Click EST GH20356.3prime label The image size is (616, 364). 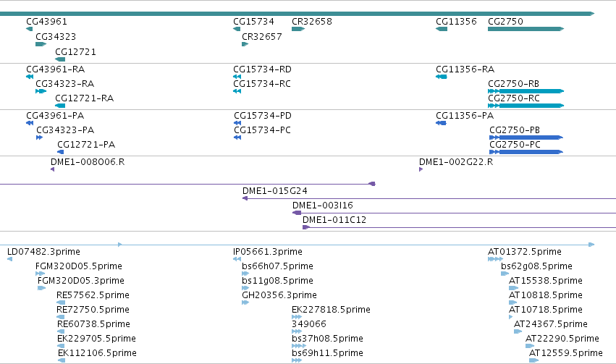point(279,295)
